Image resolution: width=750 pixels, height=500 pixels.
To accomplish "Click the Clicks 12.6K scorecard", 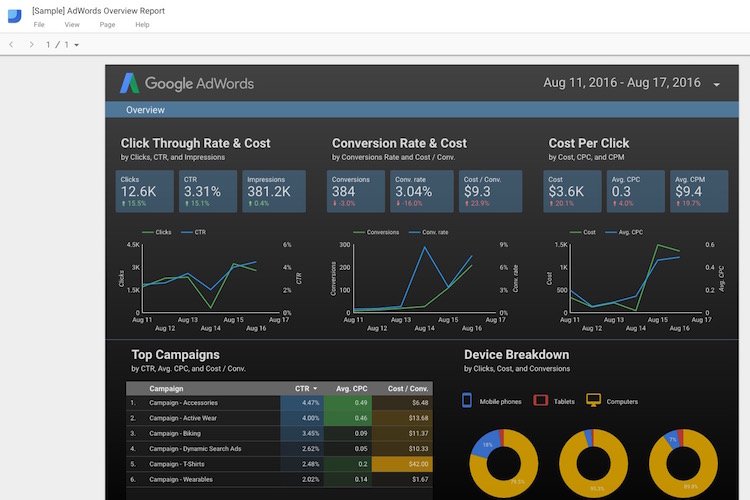I will click(x=144, y=191).
